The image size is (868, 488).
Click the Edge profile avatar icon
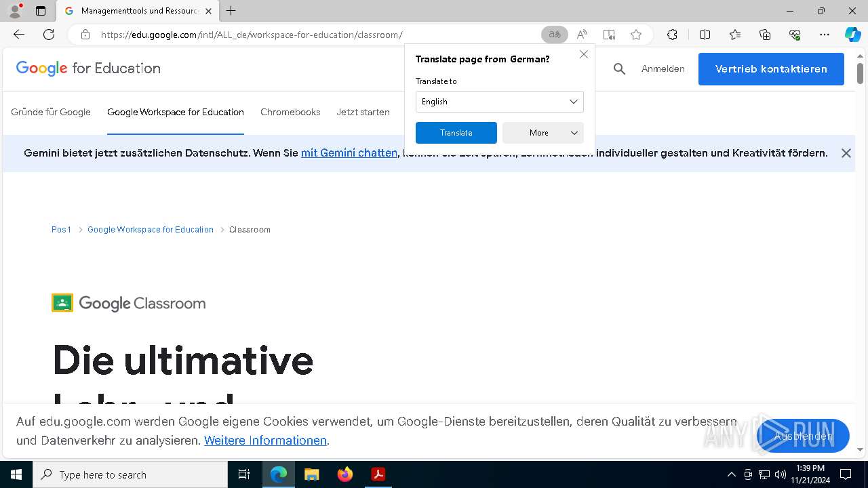[15, 11]
